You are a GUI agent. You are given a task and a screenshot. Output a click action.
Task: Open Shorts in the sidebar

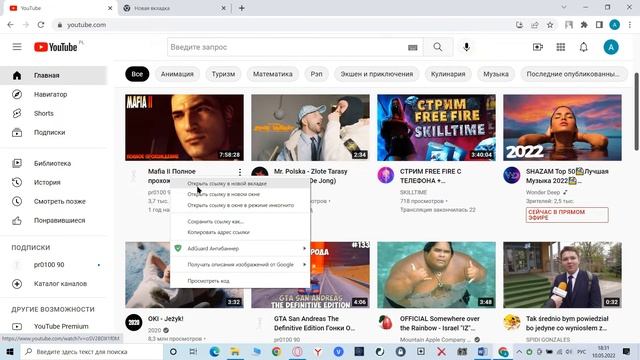point(53,113)
